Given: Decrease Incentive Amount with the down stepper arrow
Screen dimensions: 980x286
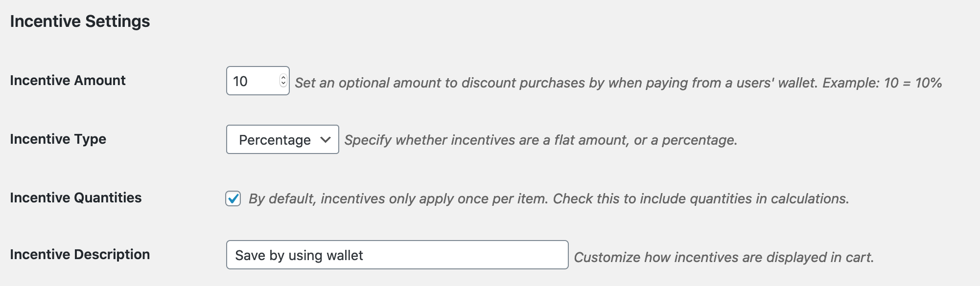Looking at the screenshot, I should click(x=283, y=84).
